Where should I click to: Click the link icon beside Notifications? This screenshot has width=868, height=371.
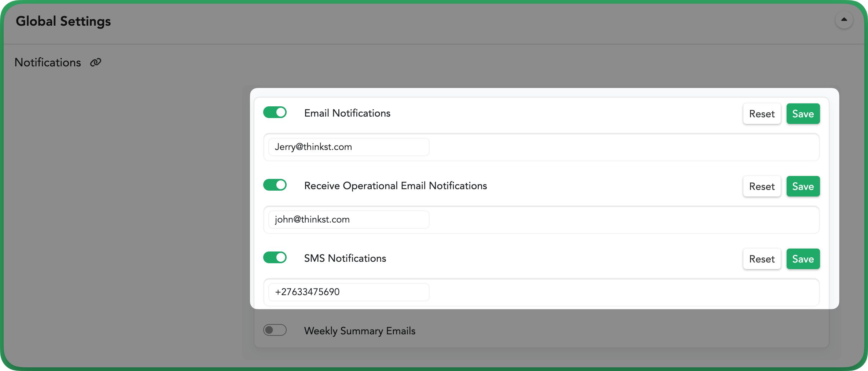tap(96, 63)
